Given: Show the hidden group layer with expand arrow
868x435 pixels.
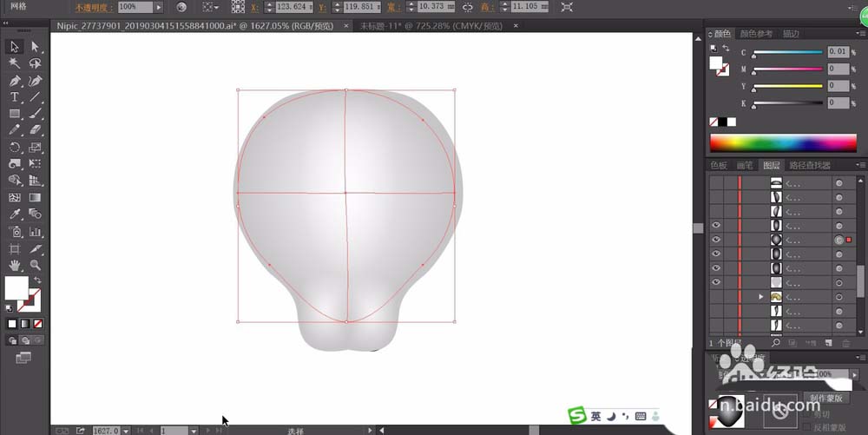Looking at the screenshot, I should pyautogui.click(x=716, y=297).
